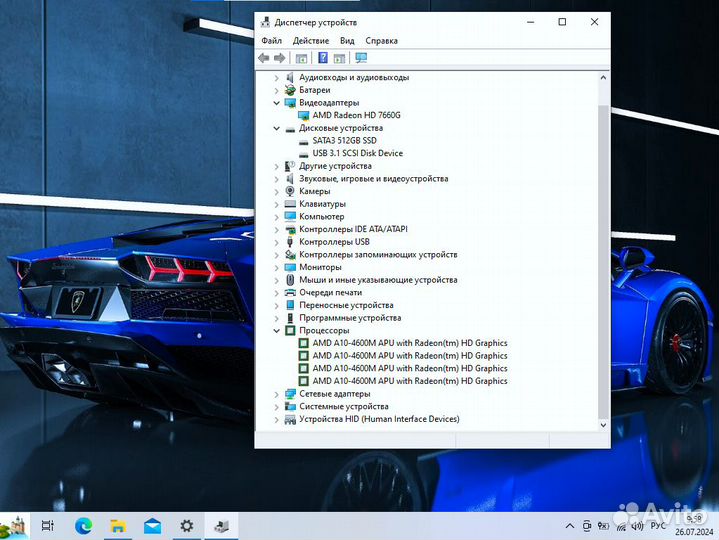Select Контроллеры запоминающих устройств row
719x540 pixels.
(378, 254)
